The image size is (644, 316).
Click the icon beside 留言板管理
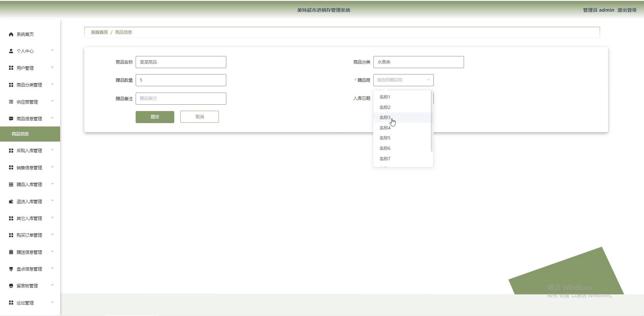[x=11, y=286]
